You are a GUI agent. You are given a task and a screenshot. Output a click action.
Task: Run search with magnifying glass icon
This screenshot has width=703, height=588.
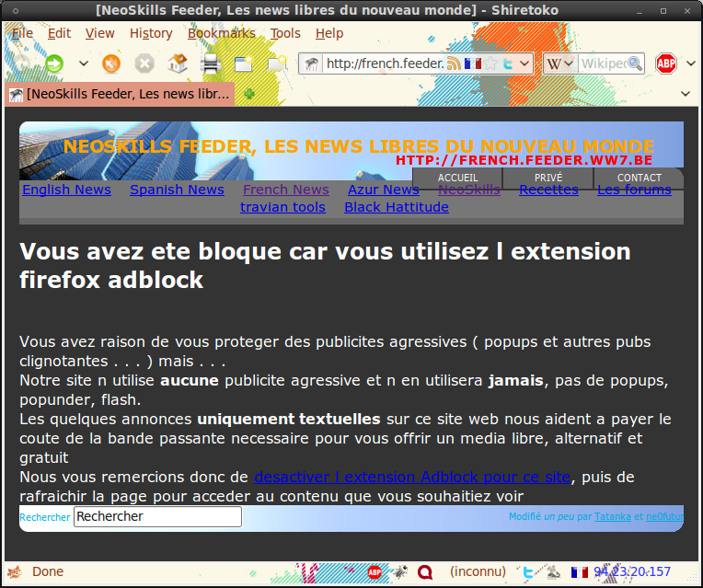(635, 63)
